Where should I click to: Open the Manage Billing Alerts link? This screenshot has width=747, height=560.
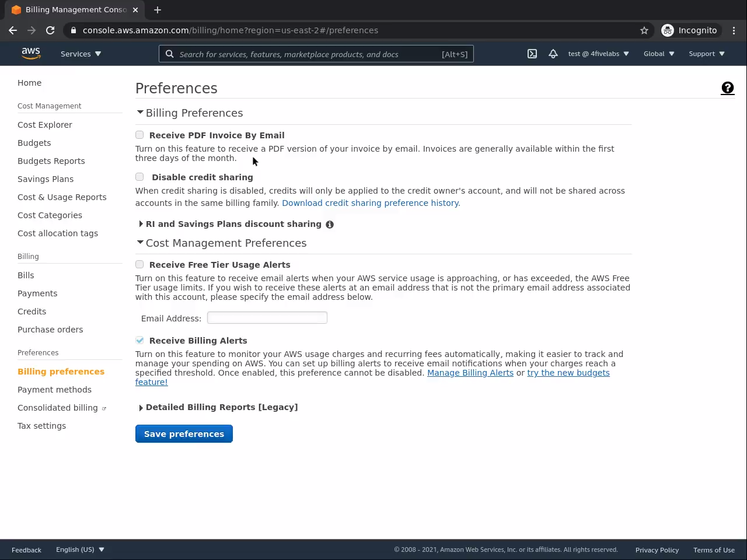[x=470, y=373]
